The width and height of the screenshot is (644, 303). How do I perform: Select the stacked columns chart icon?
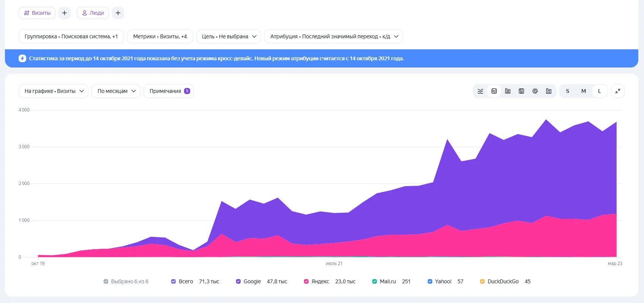point(521,91)
